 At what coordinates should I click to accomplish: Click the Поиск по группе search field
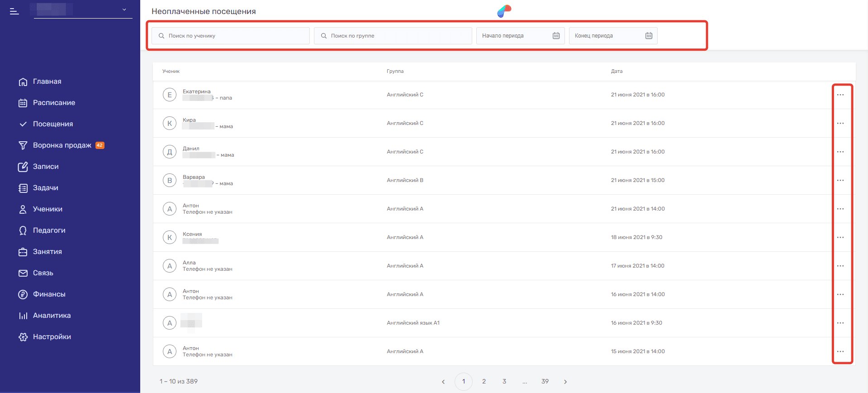point(393,36)
